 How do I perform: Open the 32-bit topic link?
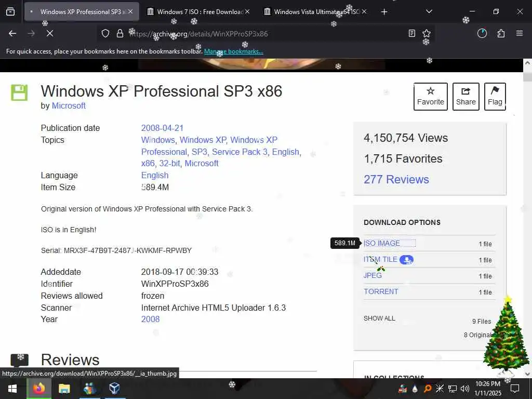tap(169, 164)
